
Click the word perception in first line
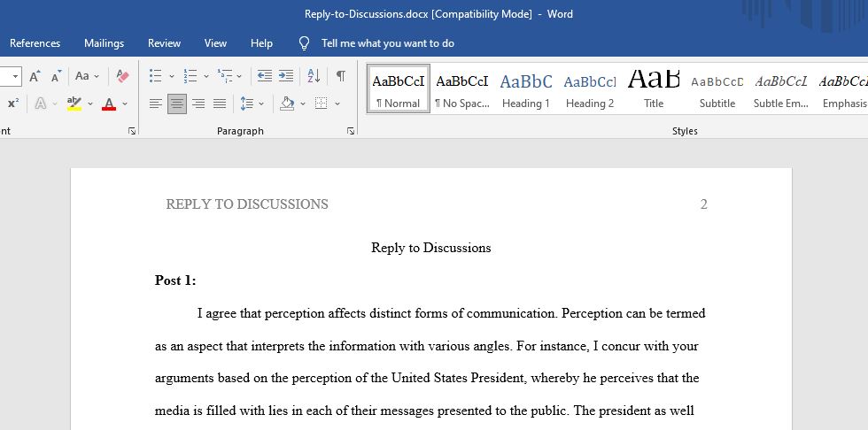(x=295, y=314)
